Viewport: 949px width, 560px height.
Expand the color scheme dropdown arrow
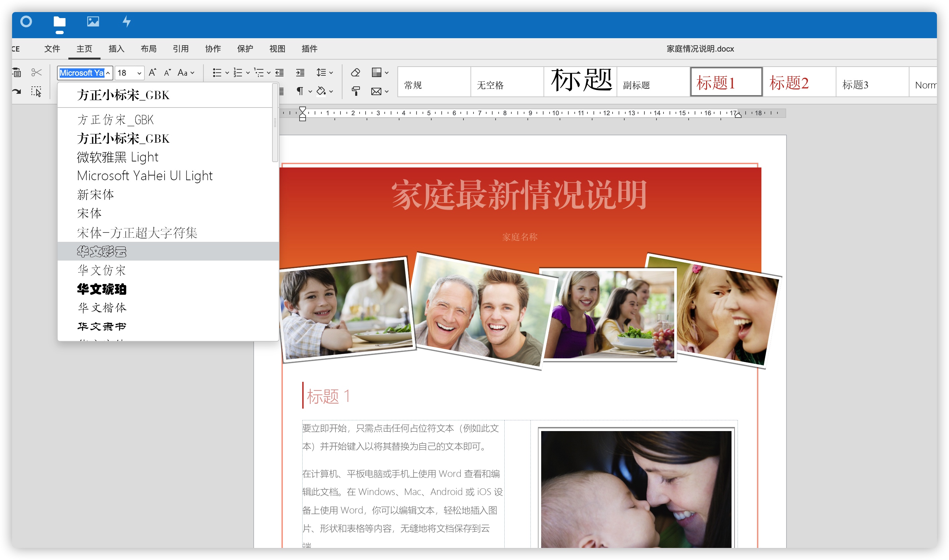387,73
